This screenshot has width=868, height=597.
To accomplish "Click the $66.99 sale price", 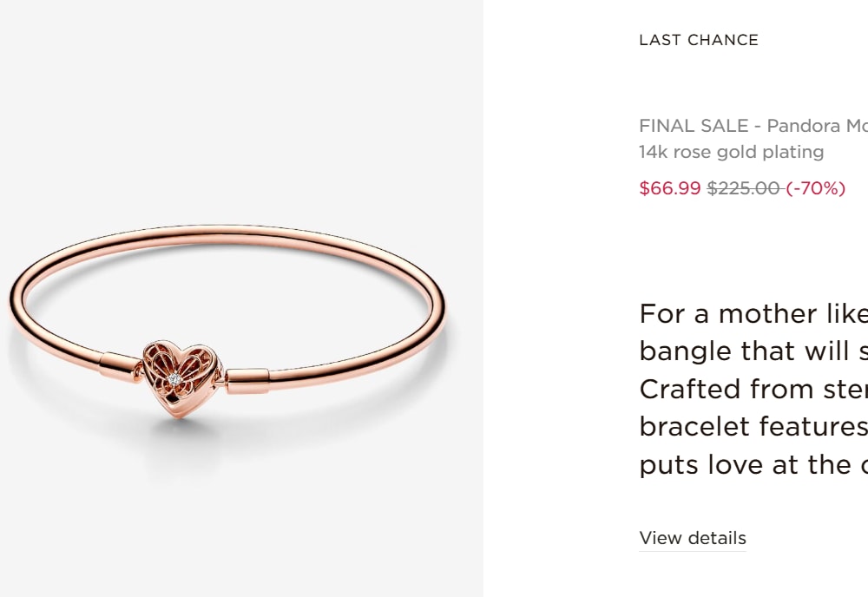I will 670,188.
